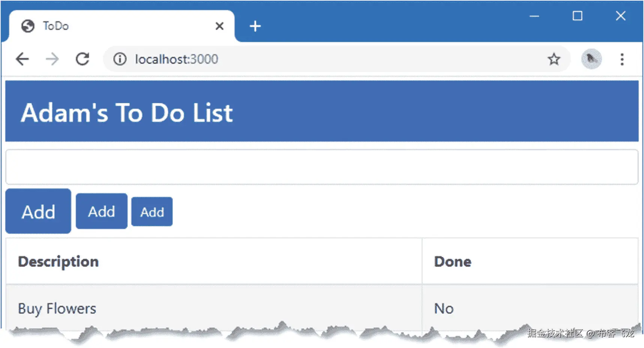Click the Done column header
The width and height of the screenshot is (644, 348).
click(453, 262)
